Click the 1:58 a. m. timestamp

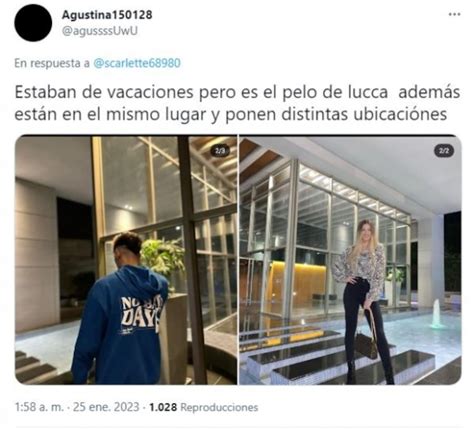pos(39,407)
